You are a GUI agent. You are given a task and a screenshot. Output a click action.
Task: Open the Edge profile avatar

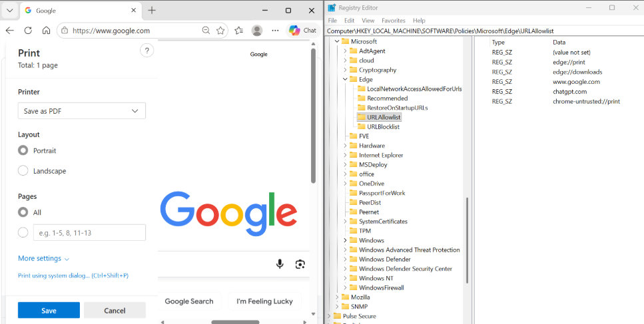point(257,31)
